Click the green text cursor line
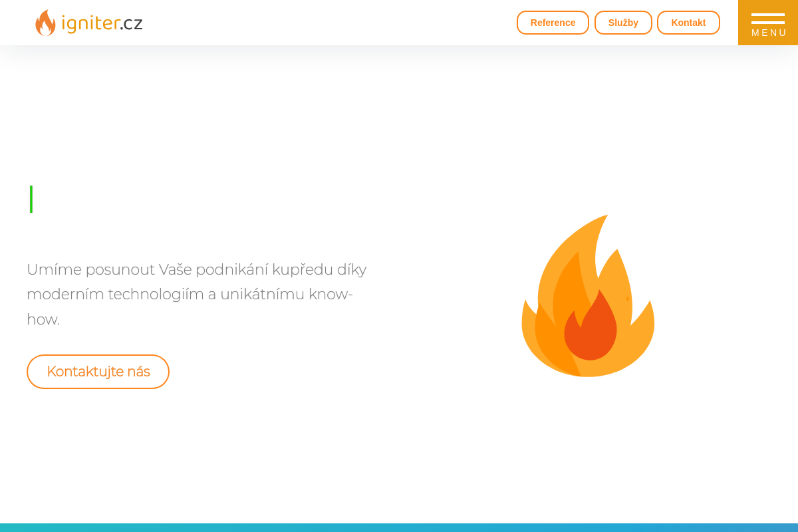The height and width of the screenshot is (532, 798). (x=31, y=199)
